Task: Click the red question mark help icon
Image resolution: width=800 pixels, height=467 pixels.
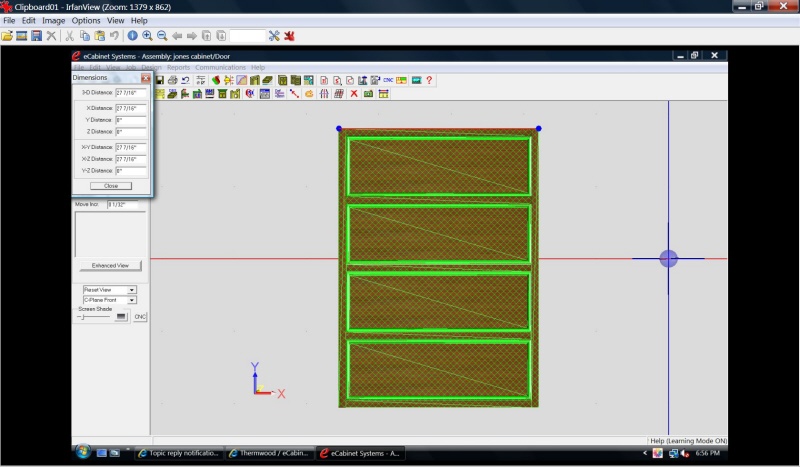Action: (429, 80)
